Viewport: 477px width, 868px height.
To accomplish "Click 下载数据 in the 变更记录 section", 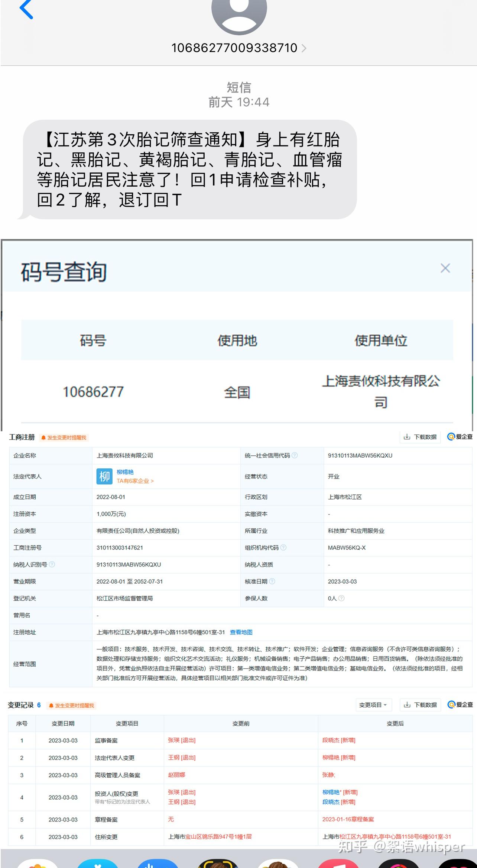I will pyautogui.click(x=420, y=705).
